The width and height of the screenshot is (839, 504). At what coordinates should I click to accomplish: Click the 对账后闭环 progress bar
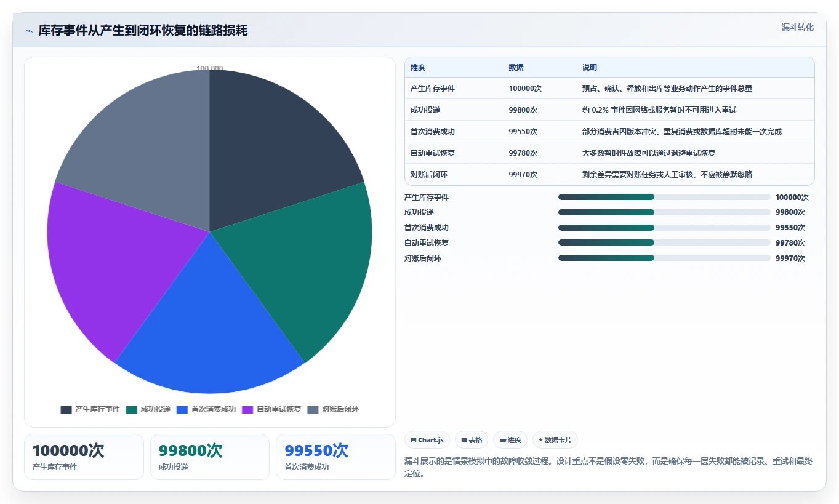tap(664, 258)
